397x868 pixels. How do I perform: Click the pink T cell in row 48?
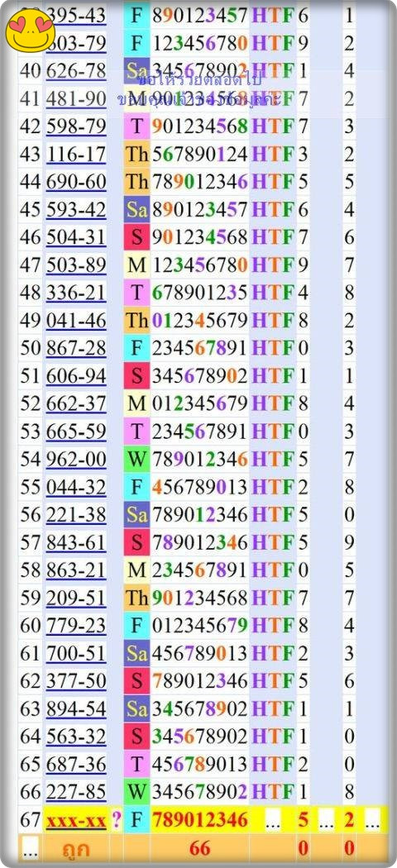point(136,293)
